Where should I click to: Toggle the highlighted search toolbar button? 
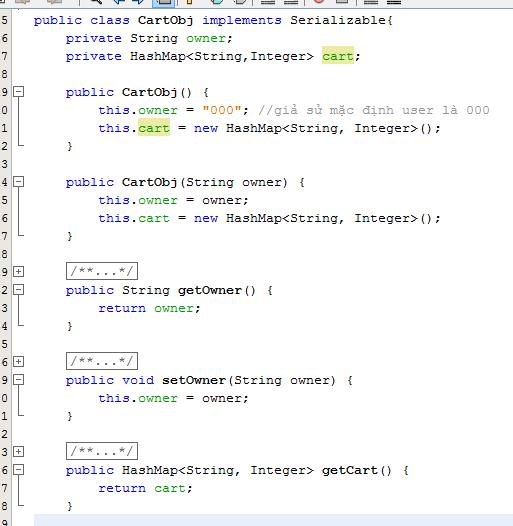click(x=164, y=2)
